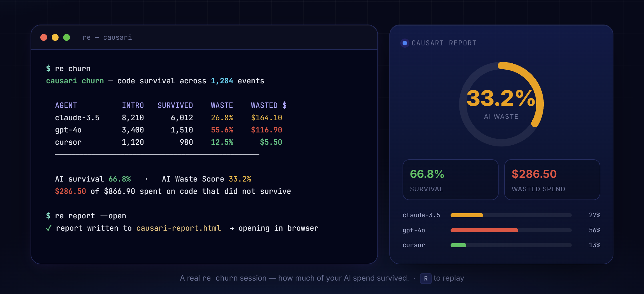Click the AGENT column header
The height and width of the screenshot is (294, 644).
[x=66, y=105]
